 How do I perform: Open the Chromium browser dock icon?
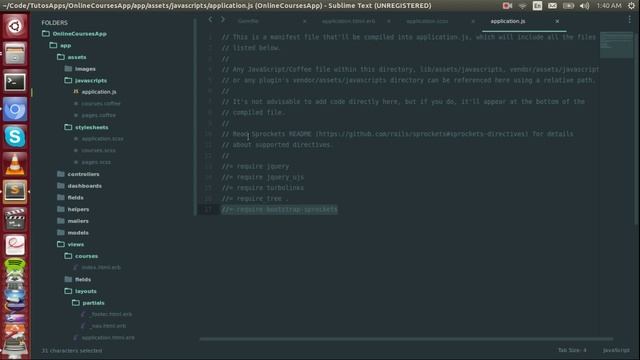(x=15, y=109)
